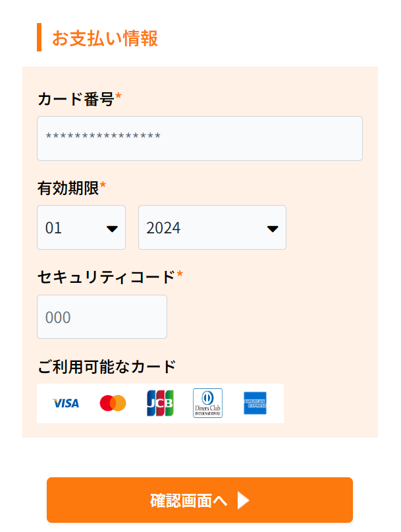Click the white arrow icon on 確認画面へ button
This screenshot has height=532, width=401.
click(x=244, y=500)
